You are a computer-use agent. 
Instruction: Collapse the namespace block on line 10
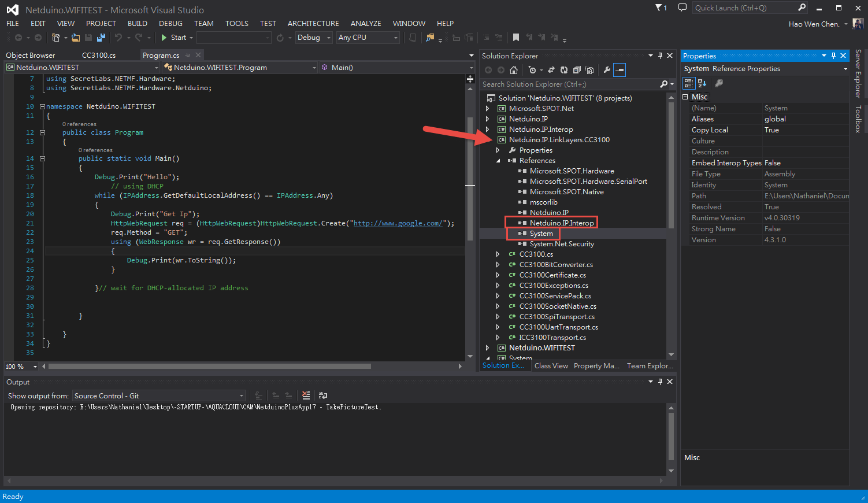pos(42,106)
